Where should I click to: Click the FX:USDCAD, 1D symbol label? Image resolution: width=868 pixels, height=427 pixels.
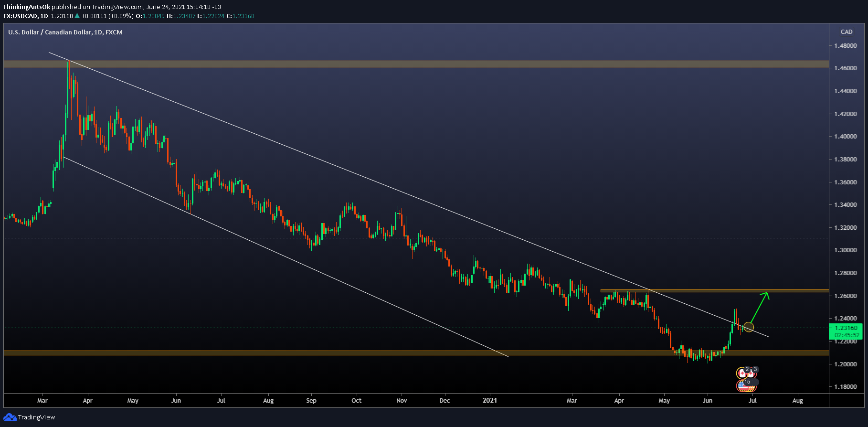point(26,16)
